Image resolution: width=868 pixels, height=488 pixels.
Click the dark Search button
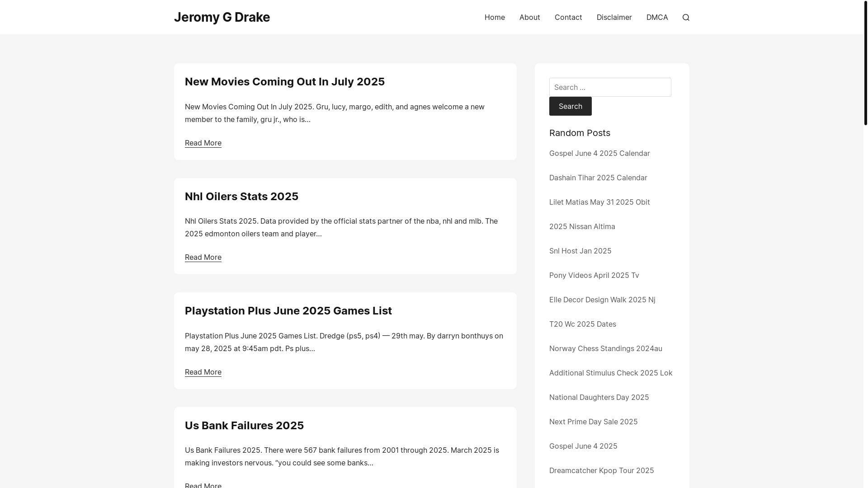(x=570, y=106)
